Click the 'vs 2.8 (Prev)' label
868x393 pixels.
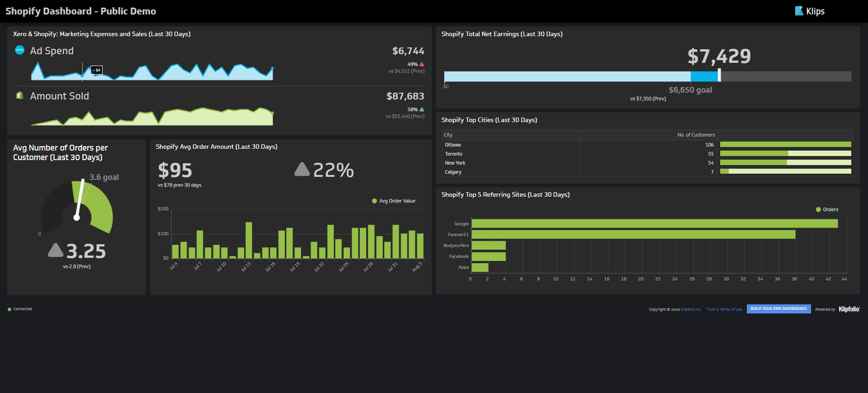point(76,267)
